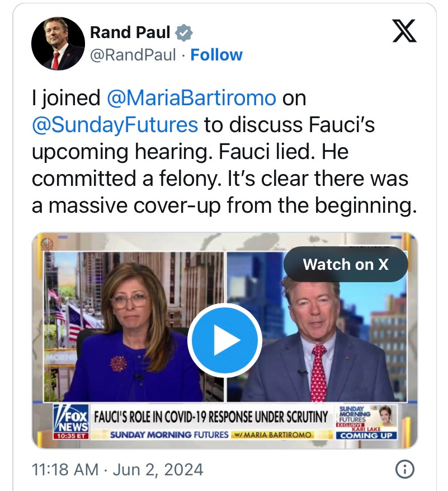This screenshot has height=491, width=448.
Task: Click the Watch on X button
Action: point(346,264)
